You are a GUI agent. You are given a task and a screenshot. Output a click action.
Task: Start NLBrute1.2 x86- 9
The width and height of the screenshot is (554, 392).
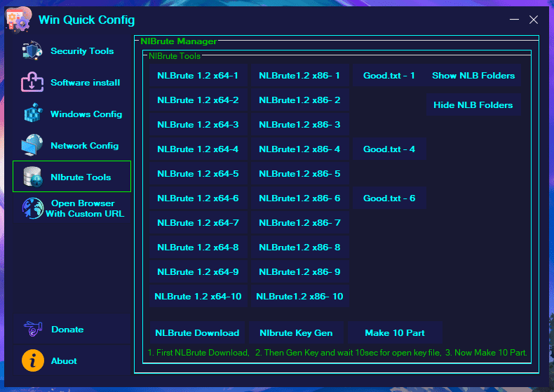(x=299, y=272)
